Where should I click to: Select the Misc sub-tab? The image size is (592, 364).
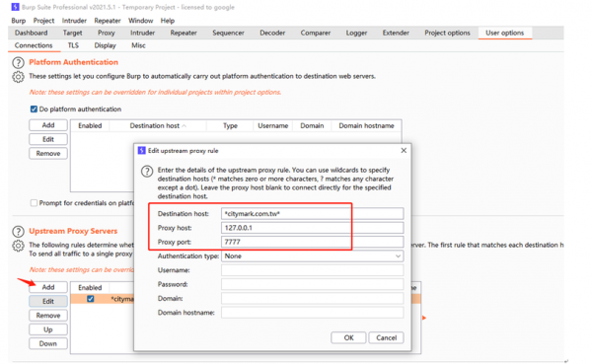[x=138, y=45]
